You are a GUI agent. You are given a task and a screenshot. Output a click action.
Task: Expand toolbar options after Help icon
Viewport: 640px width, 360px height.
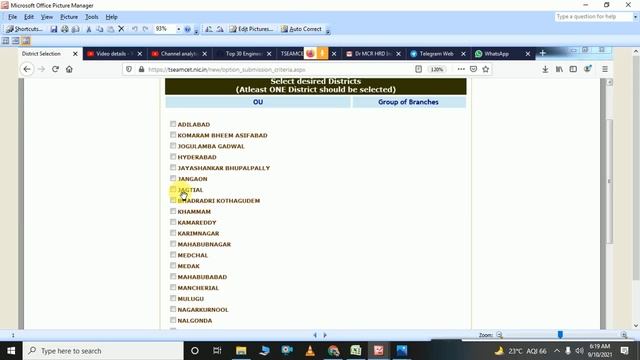click(x=196, y=30)
